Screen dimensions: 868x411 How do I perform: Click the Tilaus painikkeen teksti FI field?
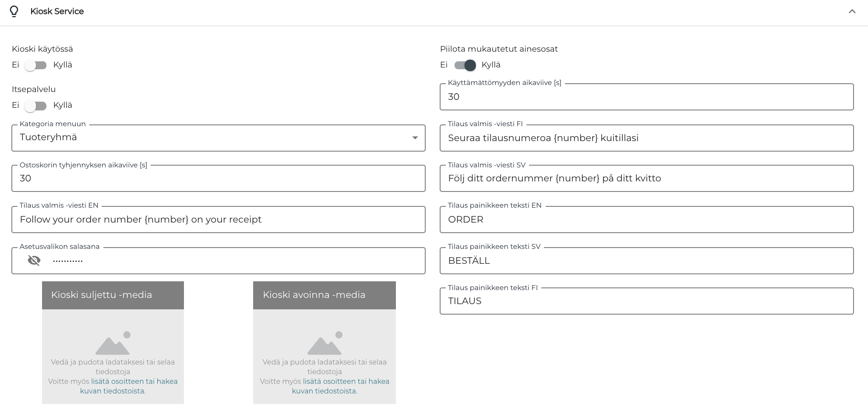click(646, 301)
